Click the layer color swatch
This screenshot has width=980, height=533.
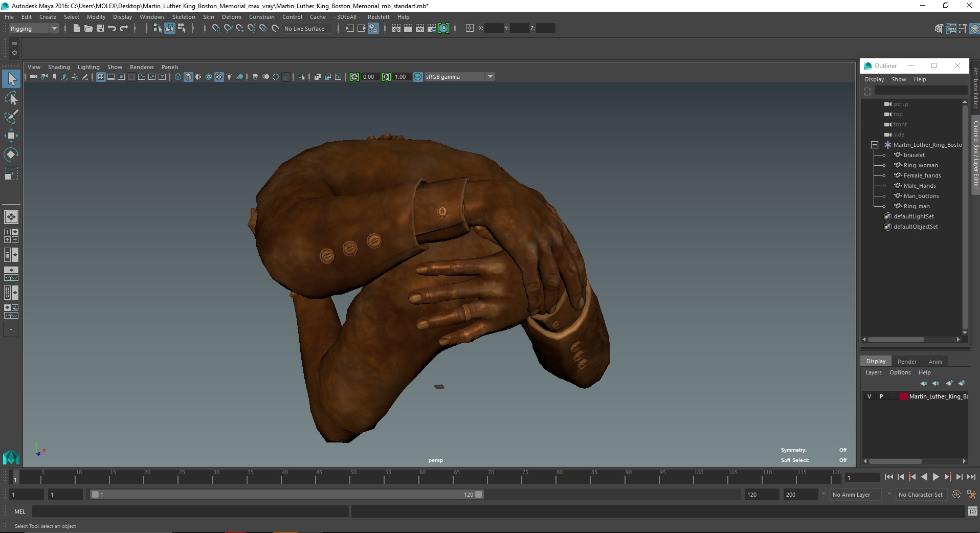[904, 396]
